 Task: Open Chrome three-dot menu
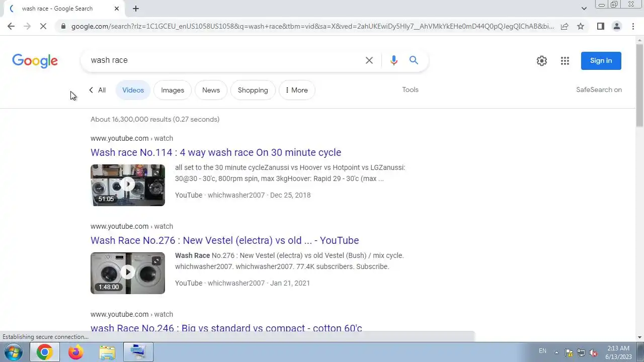[633, 26]
